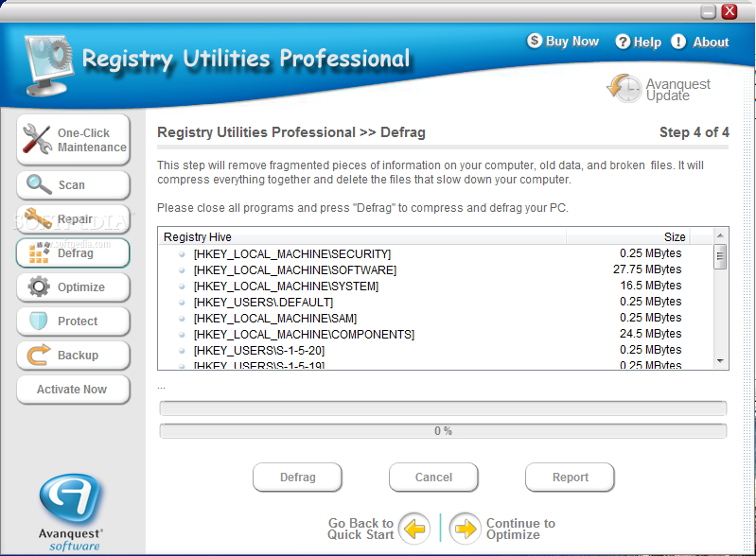756x556 pixels.
Task: Open the Backup section
Action: pos(73,356)
